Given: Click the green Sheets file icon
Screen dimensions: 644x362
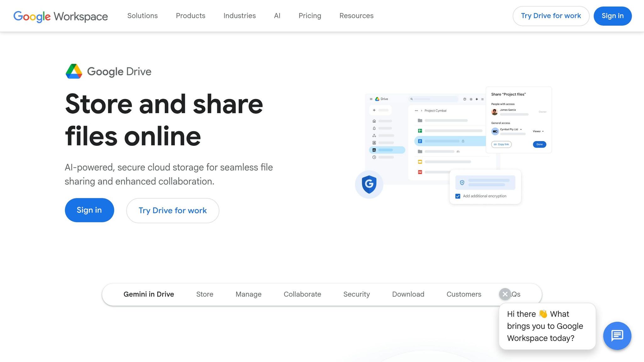Looking at the screenshot, I should click(x=420, y=131).
